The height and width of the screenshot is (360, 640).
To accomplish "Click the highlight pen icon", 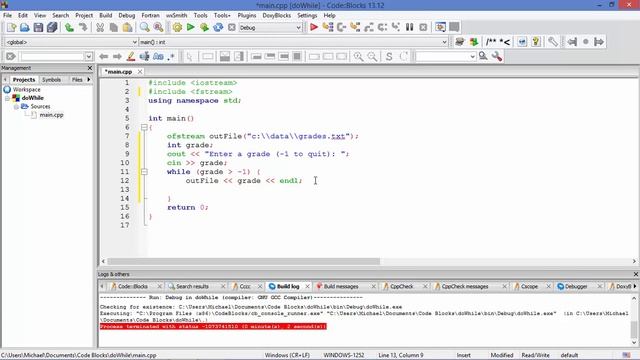I will point(131,56).
